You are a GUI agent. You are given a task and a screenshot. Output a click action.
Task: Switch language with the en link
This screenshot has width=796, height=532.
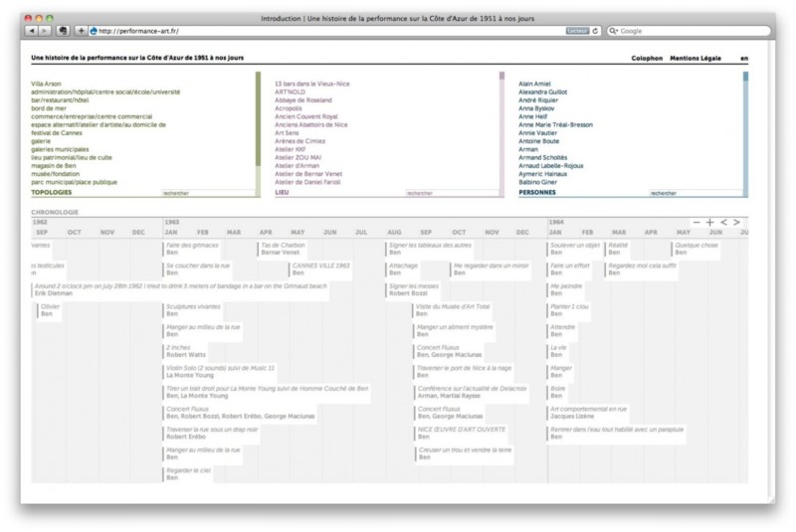tap(743, 59)
